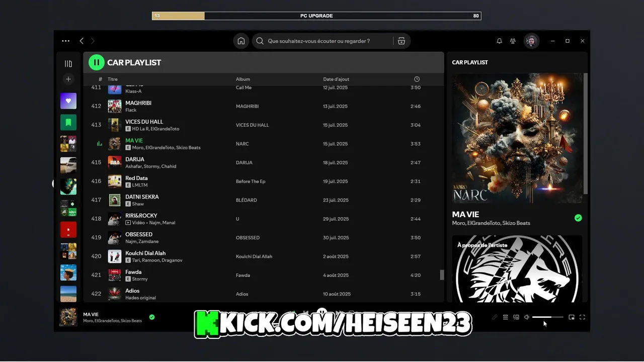Image resolution: width=644 pixels, height=362 pixels.
Task: Click the CAR PLAYLIST header in right panel
Action: pyautogui.click(x=470, y=62)
